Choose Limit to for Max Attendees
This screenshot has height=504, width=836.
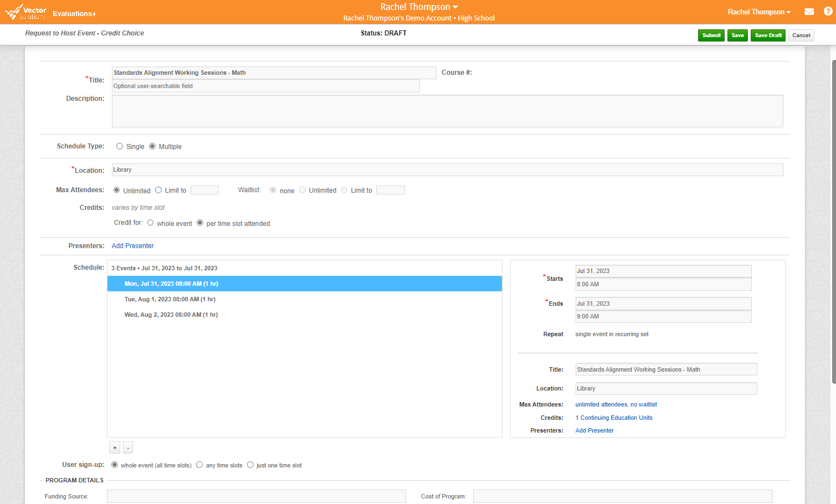(159, 190)
